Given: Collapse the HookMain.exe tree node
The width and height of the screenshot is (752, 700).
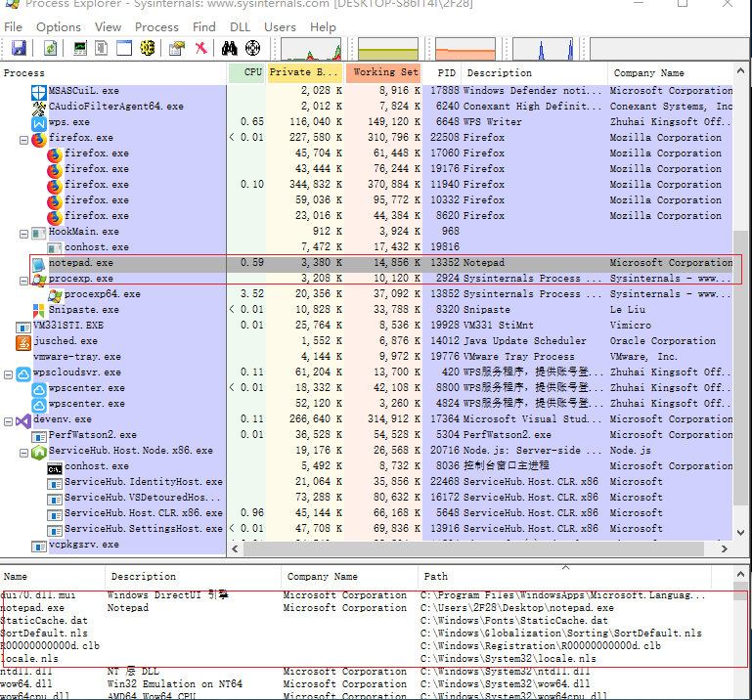Looking at the screenshot, I should click(x=23, y=234).
